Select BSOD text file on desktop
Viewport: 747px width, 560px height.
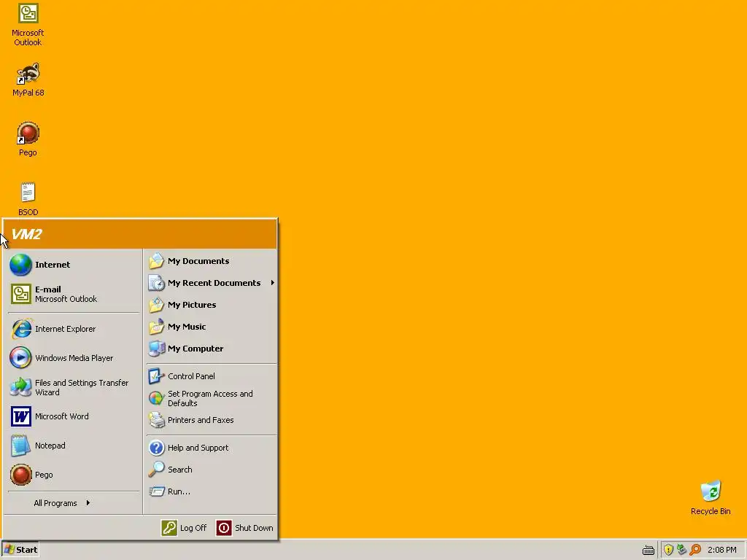(x=28, y=198)
